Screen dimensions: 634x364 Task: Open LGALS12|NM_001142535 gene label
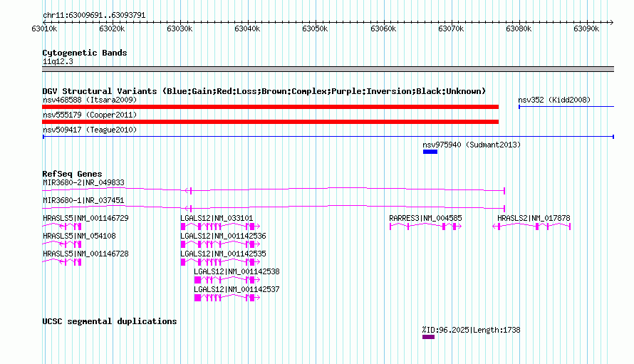(x=223, y=254)
